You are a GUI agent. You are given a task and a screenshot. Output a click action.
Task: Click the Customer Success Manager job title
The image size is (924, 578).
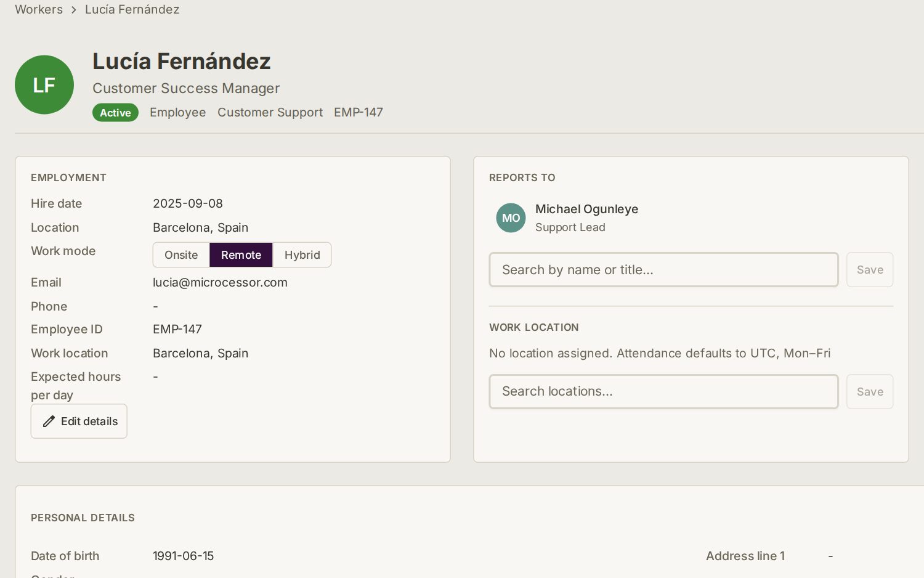(x=186, y=89)
